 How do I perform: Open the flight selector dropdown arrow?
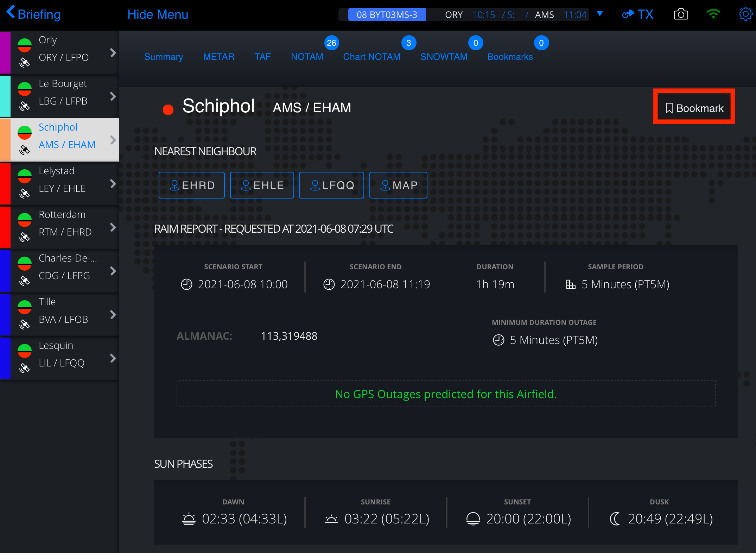click(x=600, y=14)
